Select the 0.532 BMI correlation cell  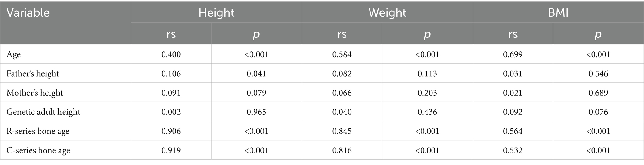[513, 150]
